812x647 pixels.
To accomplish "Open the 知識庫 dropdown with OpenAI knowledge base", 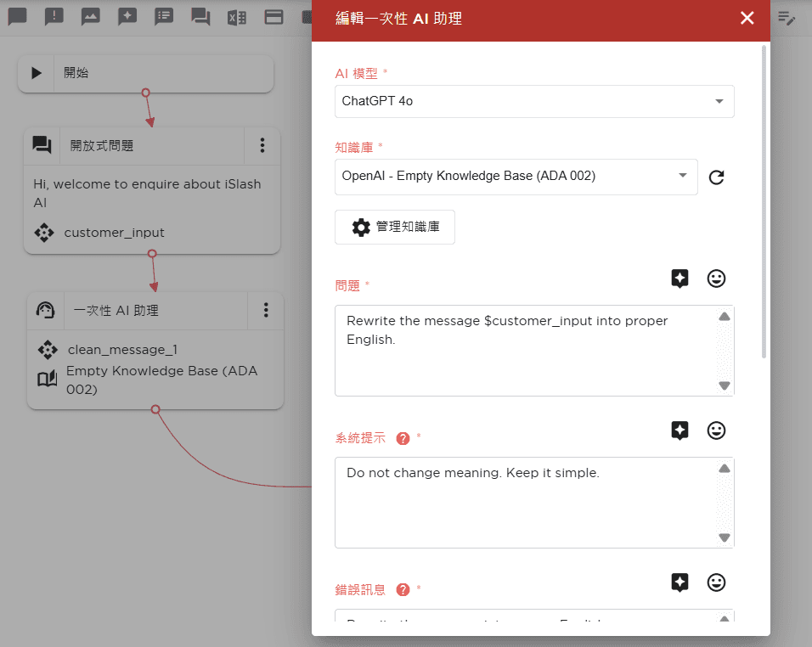I will [x=516, y=177].
